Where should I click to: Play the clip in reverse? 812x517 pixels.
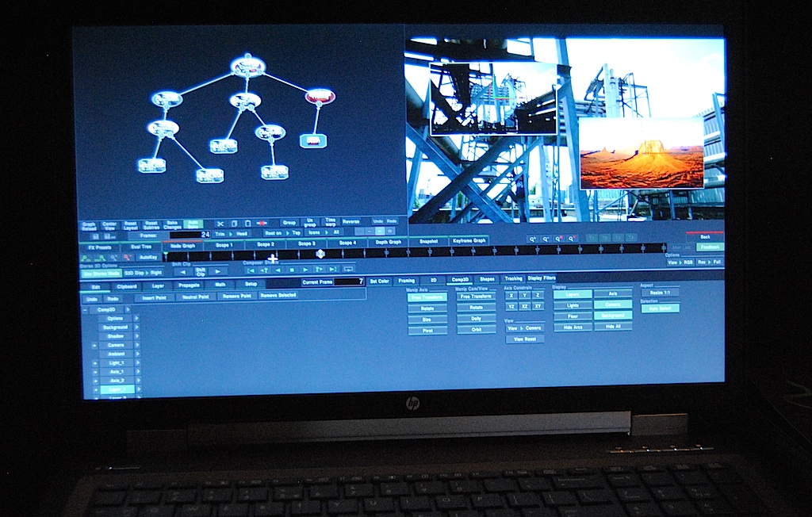[278, 270]
